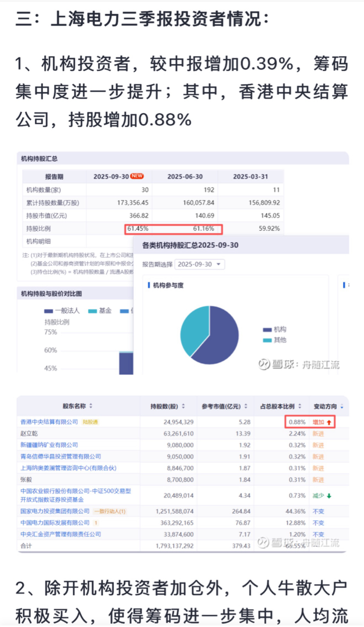Screen dimensions: 364x627
Task: Toggle 其他 legend in pie chart
Action: [x=274, y=340]
